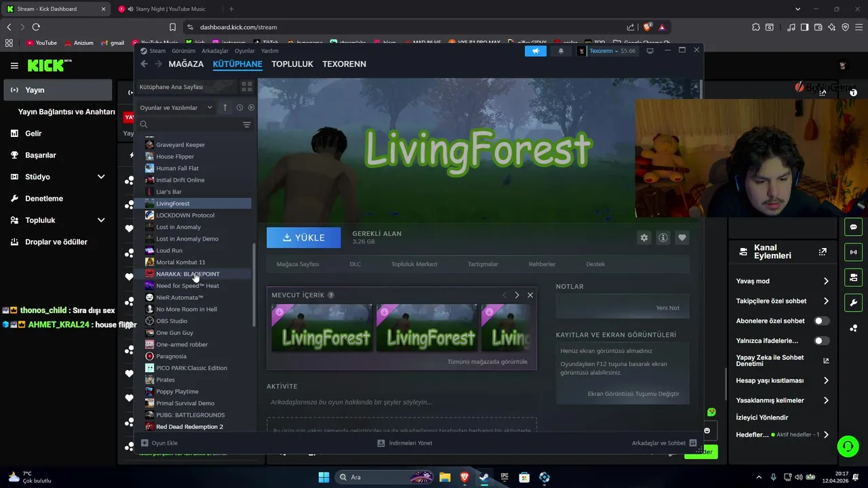Open the Mağaza Sayfası game link
This screenshot has height=488, width=868.
pyautogui.click(x=298, y=264)
